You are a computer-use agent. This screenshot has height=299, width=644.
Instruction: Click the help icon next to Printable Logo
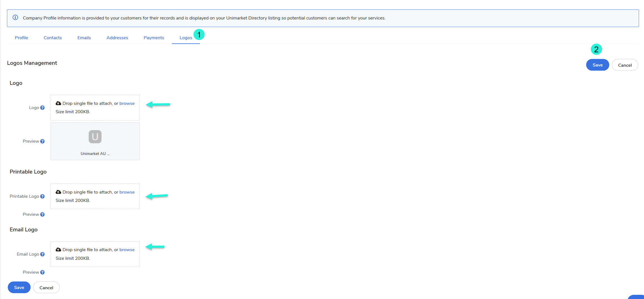coord(42,196)
